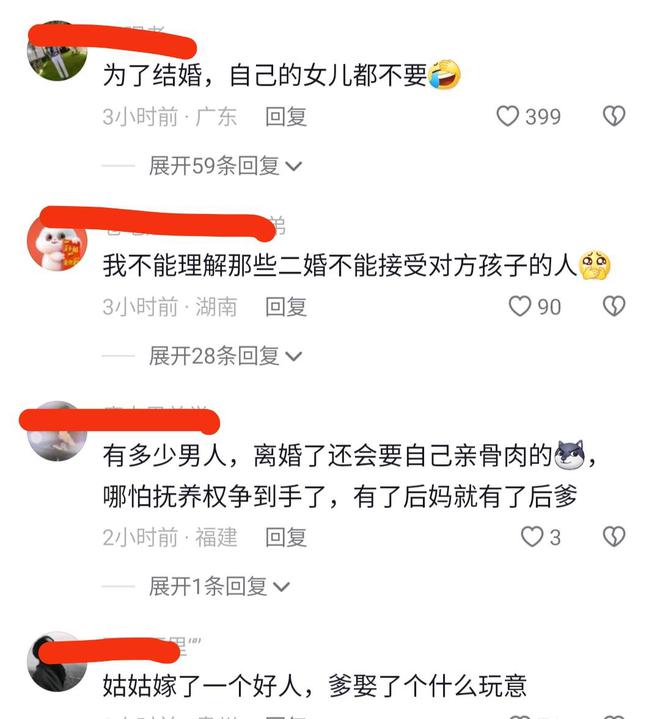This screenshot has height=719, width=660.
Task: Tap the laughing-crying emoji in first comment
Action: (444, 75)
